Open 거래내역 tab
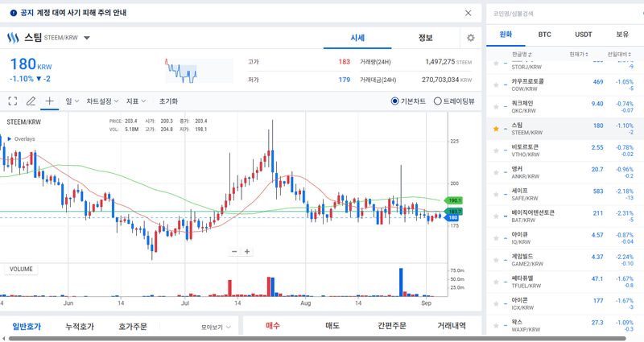 pos(452,326)
